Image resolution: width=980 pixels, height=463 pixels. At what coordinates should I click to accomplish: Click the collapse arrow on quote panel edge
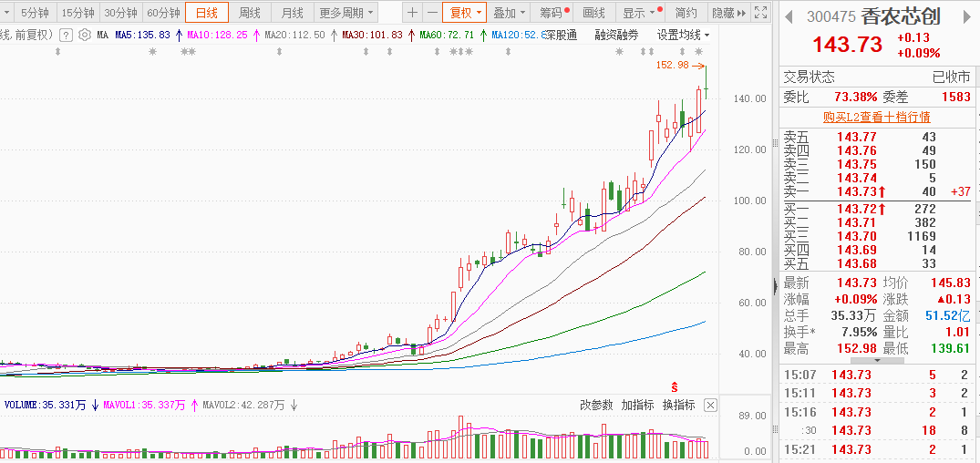tap(776, 285)
